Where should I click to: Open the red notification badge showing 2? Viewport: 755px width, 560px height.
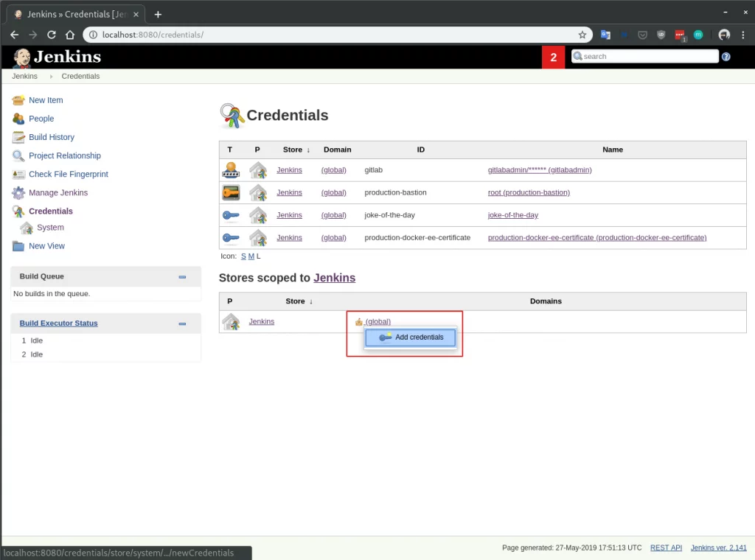tap(553, 57)
